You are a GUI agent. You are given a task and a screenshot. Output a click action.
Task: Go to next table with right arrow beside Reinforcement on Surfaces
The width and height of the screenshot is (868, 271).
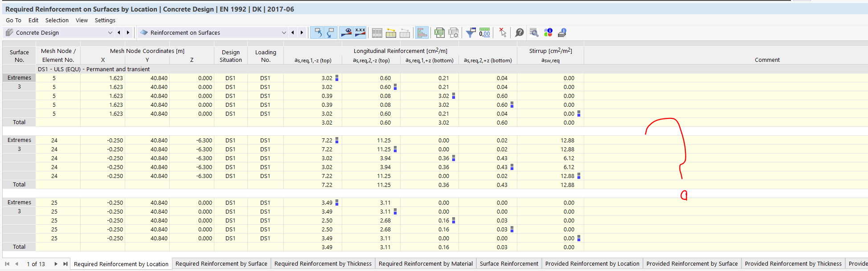[x=302, y=32]
